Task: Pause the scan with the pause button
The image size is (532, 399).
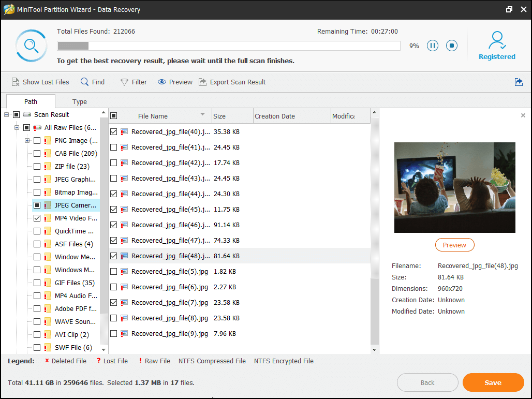Action: (x=432, y=46)
